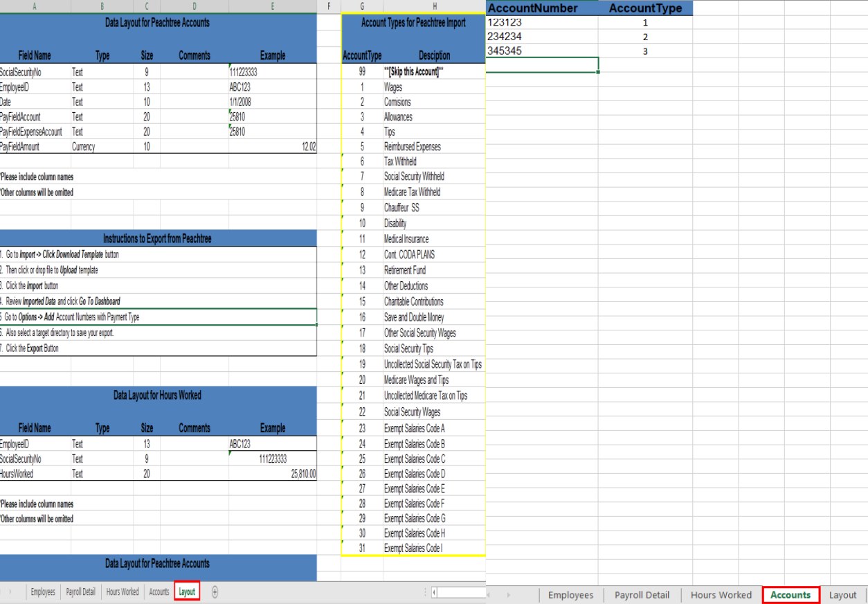Select column D header in the Layout sheet
The width and height of the screenshot is (868, 604).
click(195, 6)
